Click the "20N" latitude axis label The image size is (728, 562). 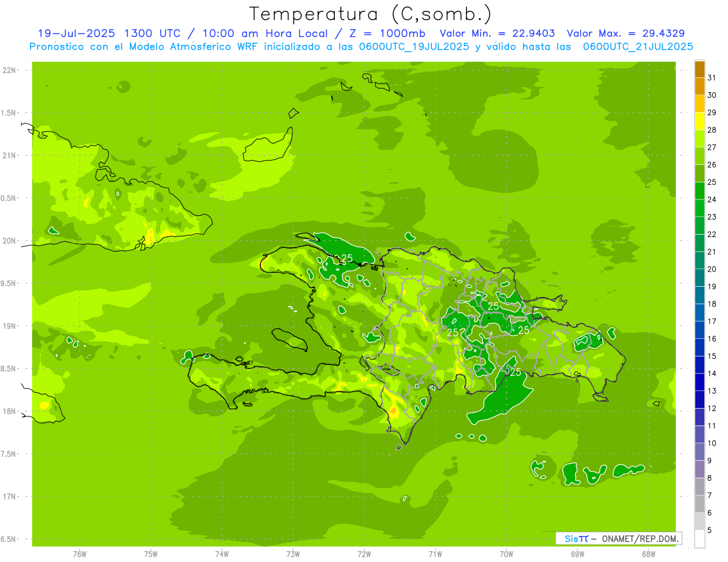pos(8,241)
